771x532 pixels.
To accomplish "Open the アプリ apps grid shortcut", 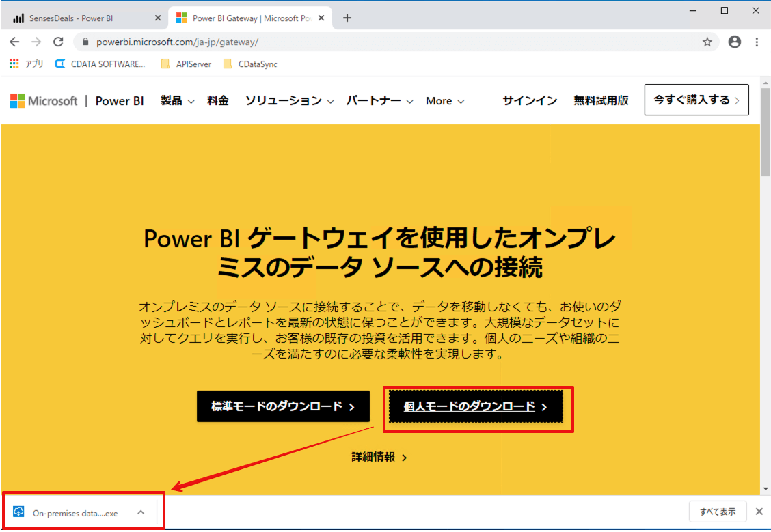I will [x=27, y=64].
